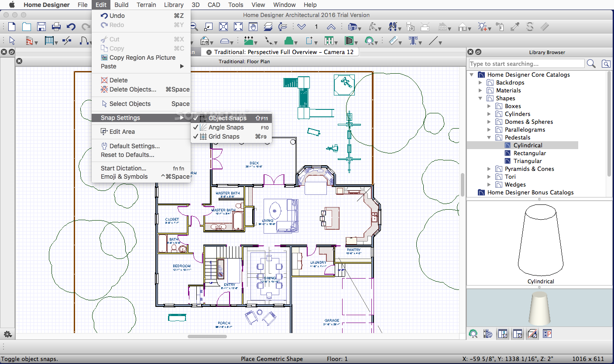Toggle library selection pane checkbox icon
This screenshot has height=364, width=614.
point(518,334)
